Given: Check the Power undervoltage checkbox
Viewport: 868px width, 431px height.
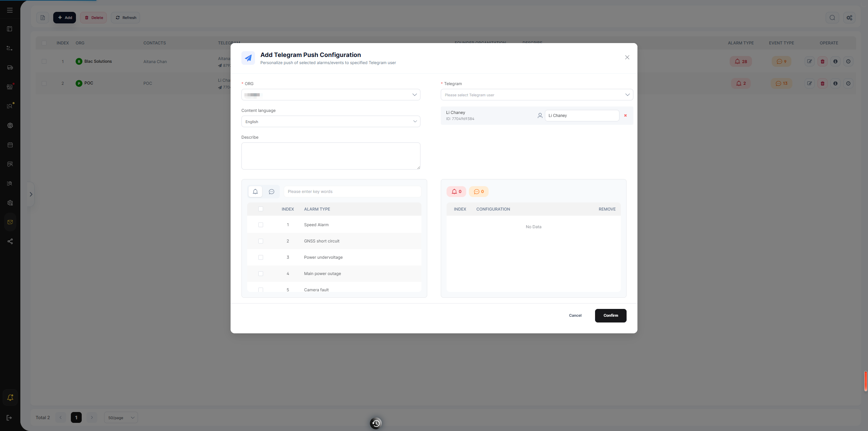Looking at the screenshot, I should [x=261, y=257].
